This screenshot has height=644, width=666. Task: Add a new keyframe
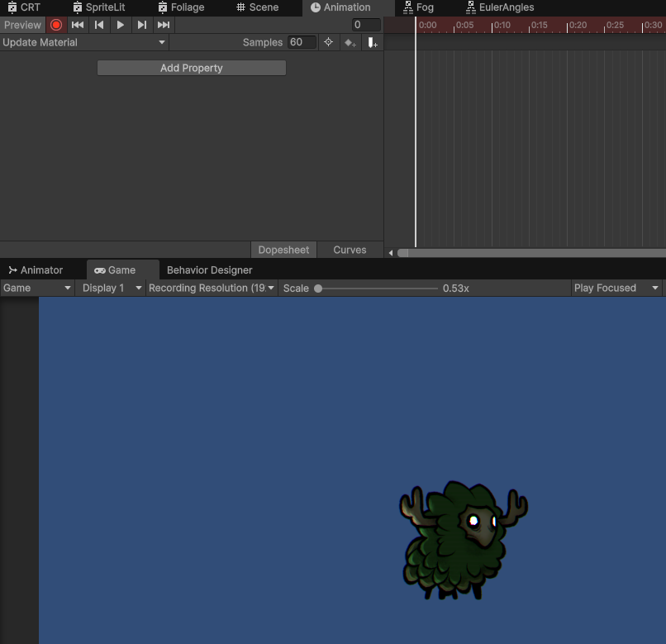pos(350,42)
